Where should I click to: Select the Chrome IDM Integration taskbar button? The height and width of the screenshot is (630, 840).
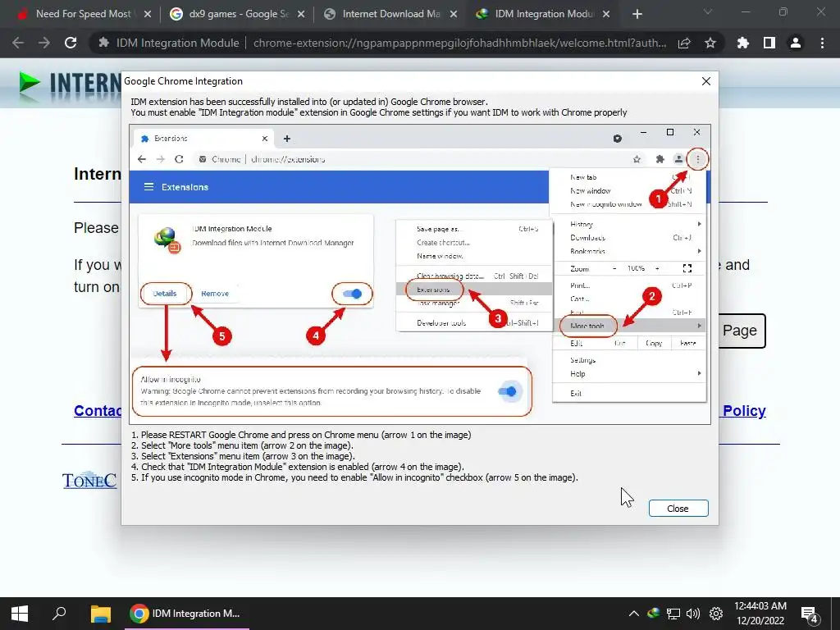click(x=187, y=614)
